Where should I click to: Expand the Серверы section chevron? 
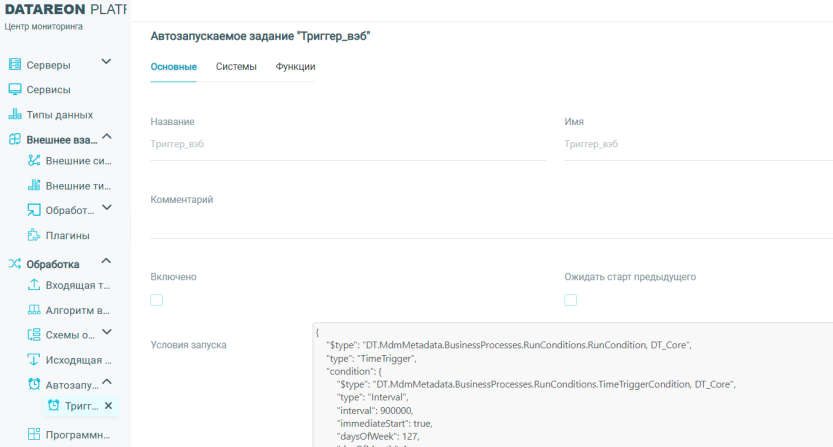pyautogui.click(x=107, y=62)
